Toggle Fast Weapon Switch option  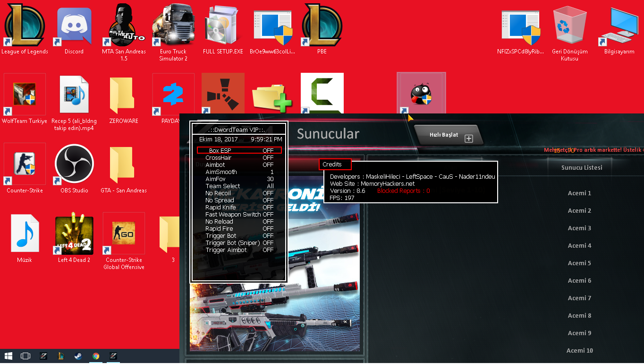pos(239,214)
